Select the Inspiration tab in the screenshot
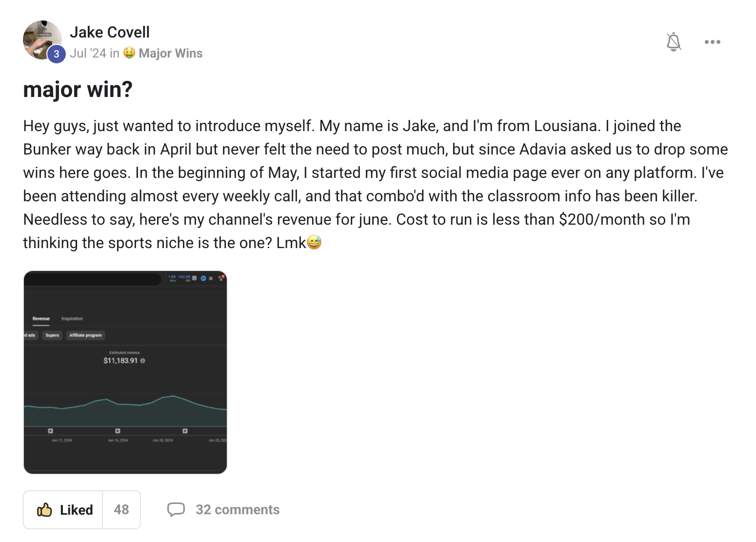 pyautogui.click(x=72, y=319)
